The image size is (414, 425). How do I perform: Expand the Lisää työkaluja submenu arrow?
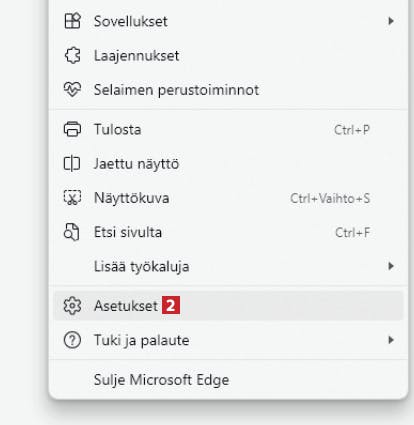pos(391,266)
